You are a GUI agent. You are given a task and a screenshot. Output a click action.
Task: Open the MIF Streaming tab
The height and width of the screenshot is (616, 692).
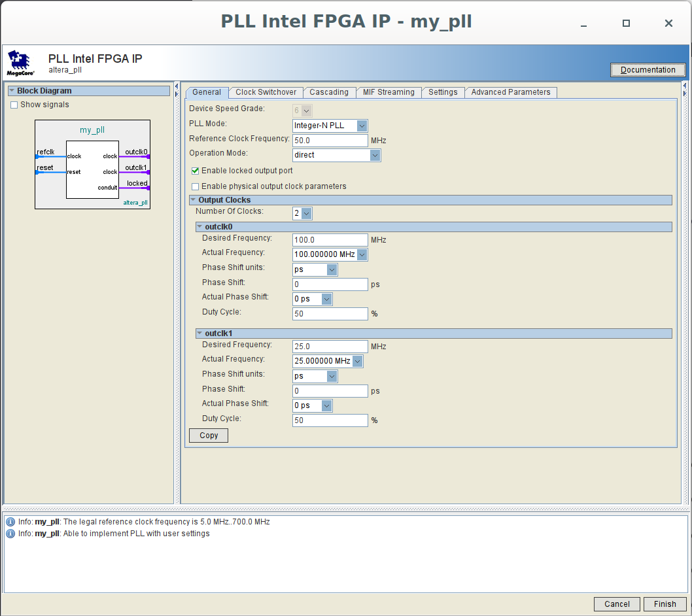click(389, 92)
